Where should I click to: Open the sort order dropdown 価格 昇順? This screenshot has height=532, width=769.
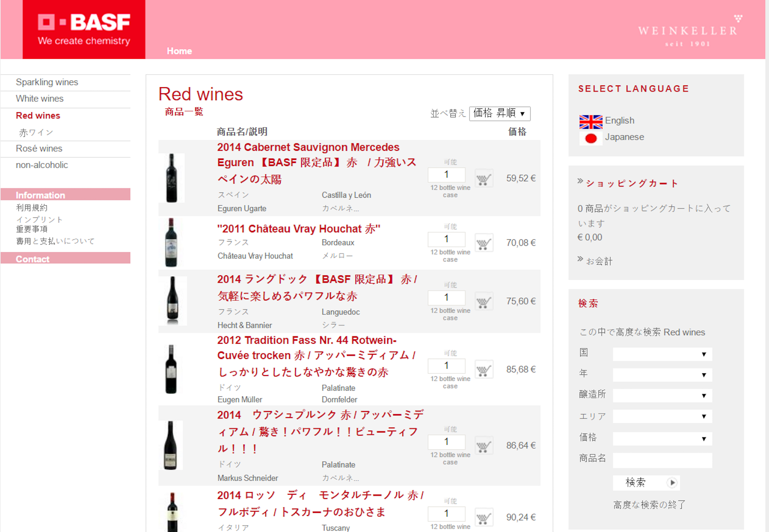click(x=500, y=114)
